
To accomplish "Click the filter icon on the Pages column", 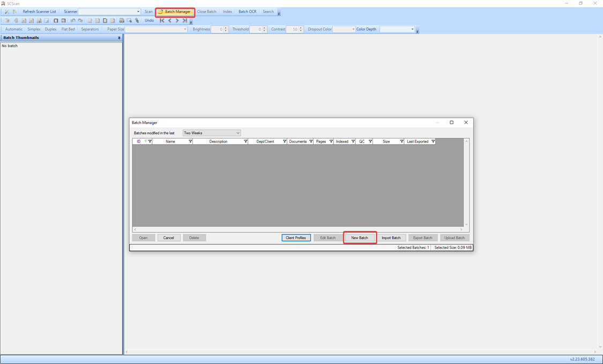I will point(331,142).
